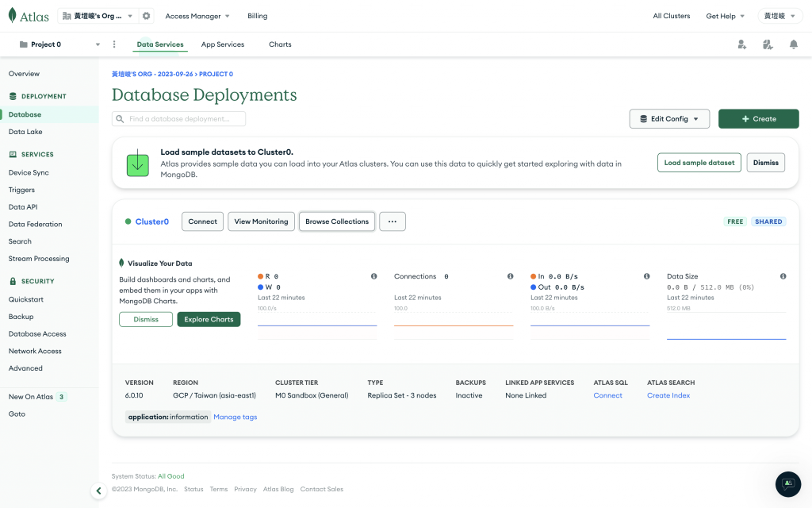The image size is (812, 508).
Task: Click the Connections graph
Action: pos(453,325)
